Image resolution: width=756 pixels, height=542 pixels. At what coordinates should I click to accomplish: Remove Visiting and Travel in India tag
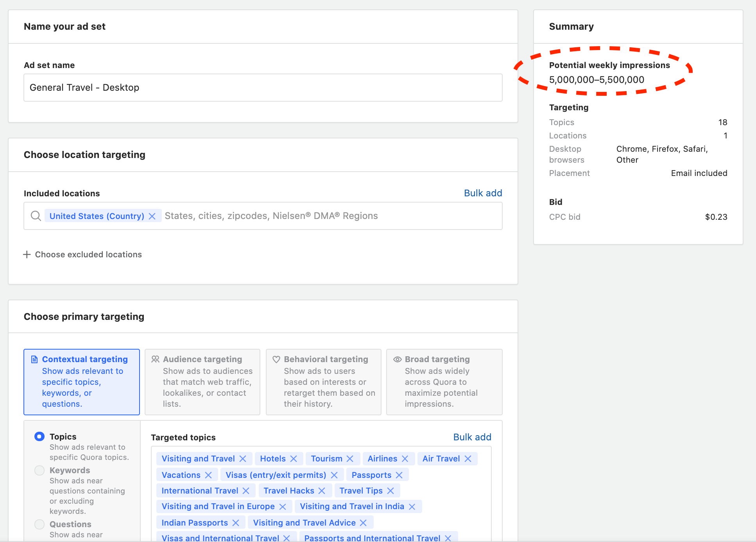point(412,507)
